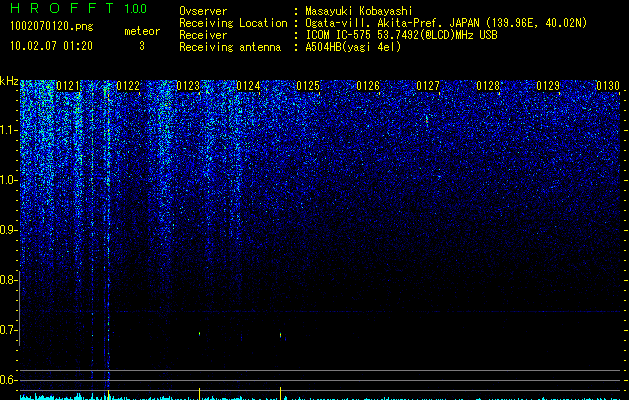Click the yellow detection tick below 0123
This screenshot has width=629, height=400.
(199, 392)
